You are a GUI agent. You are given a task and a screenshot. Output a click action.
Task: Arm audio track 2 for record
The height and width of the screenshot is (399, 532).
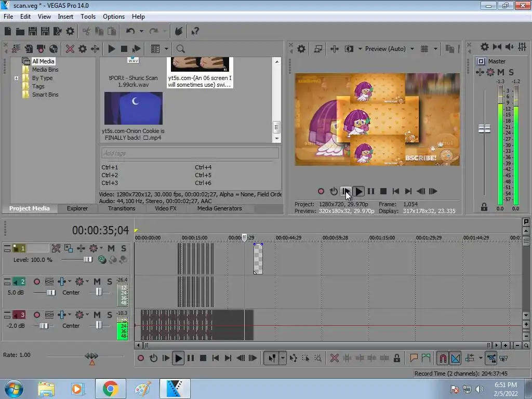(37, 282)
